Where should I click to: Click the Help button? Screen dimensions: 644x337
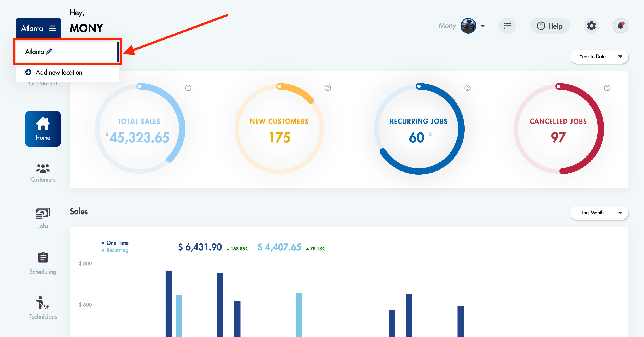pyautogui.click(x=550, y=26)
